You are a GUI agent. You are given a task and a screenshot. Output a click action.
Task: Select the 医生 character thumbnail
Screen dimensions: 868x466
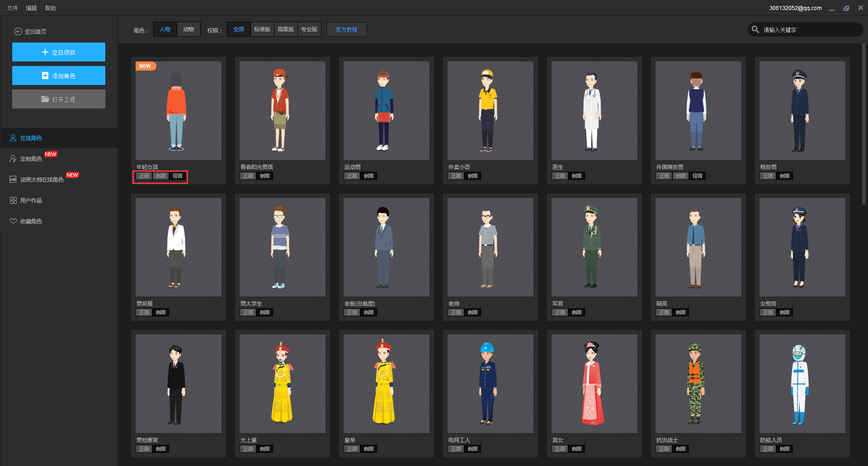point(594,111)
